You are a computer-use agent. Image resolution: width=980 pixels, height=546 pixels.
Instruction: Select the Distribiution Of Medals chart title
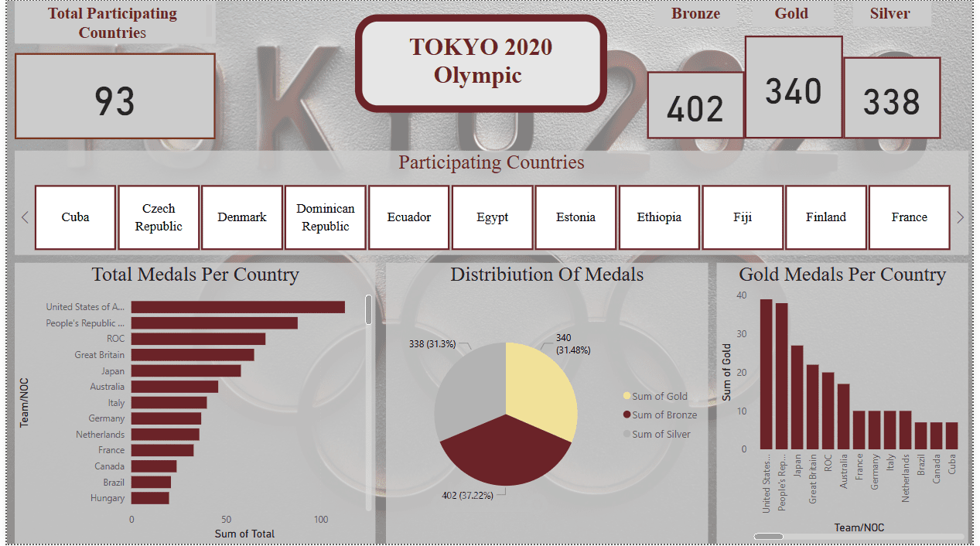click(x=546, y=275)
